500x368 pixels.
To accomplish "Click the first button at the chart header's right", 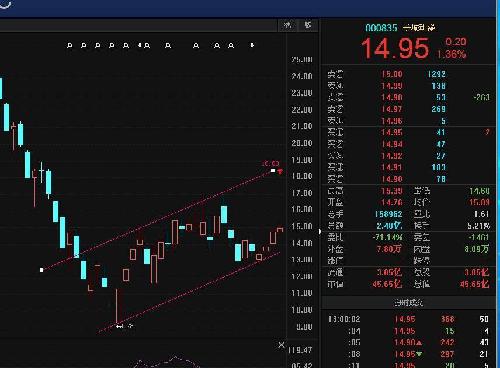I will pos(287,25).
